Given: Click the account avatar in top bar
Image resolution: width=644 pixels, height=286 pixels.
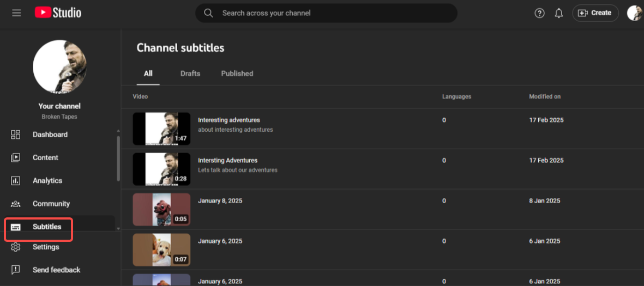Looking at the screenshot, I should click(x=634, y=13).
